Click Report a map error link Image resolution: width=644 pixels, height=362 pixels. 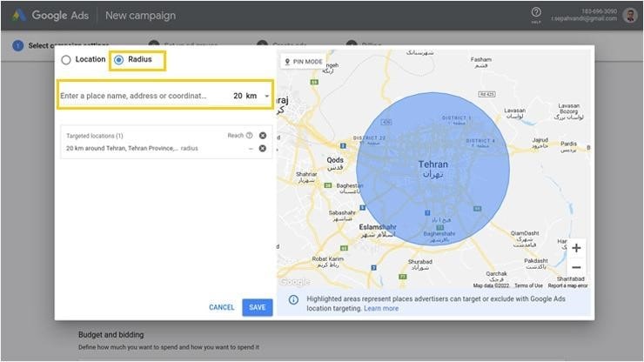tap(567, 285)
